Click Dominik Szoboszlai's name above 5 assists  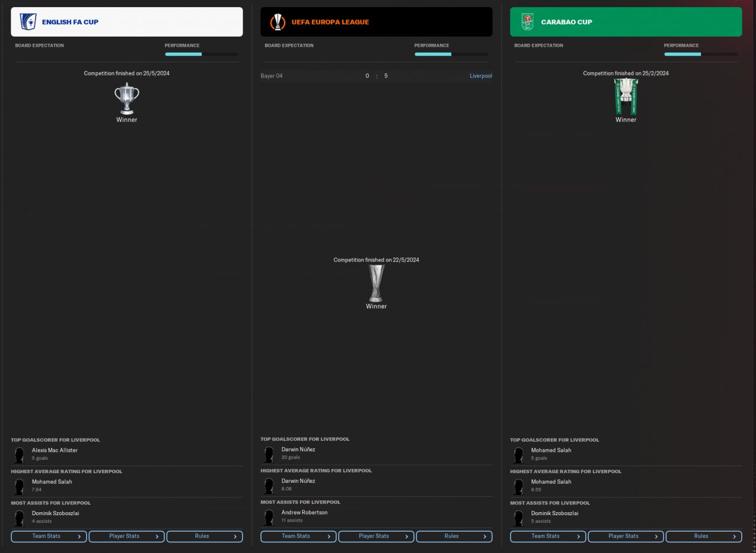[555, 513]
